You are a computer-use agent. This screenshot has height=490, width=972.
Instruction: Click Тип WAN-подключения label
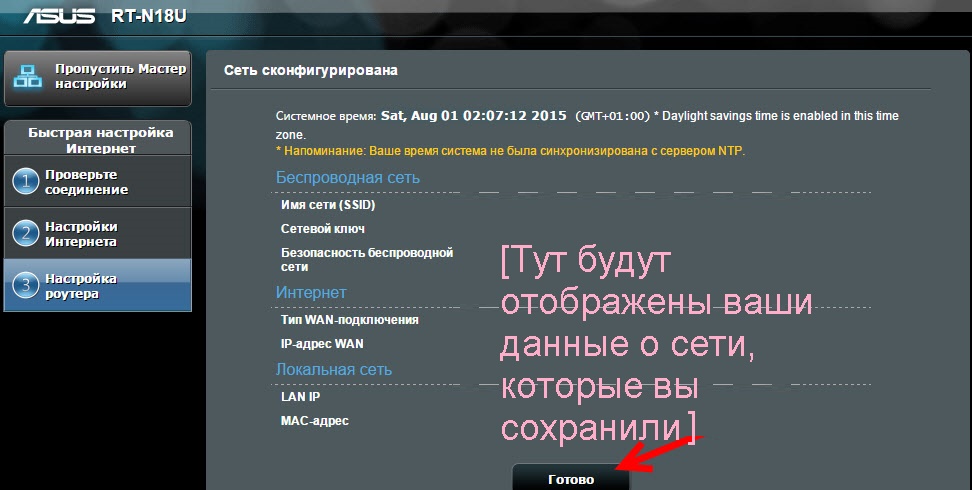[350, 320]
